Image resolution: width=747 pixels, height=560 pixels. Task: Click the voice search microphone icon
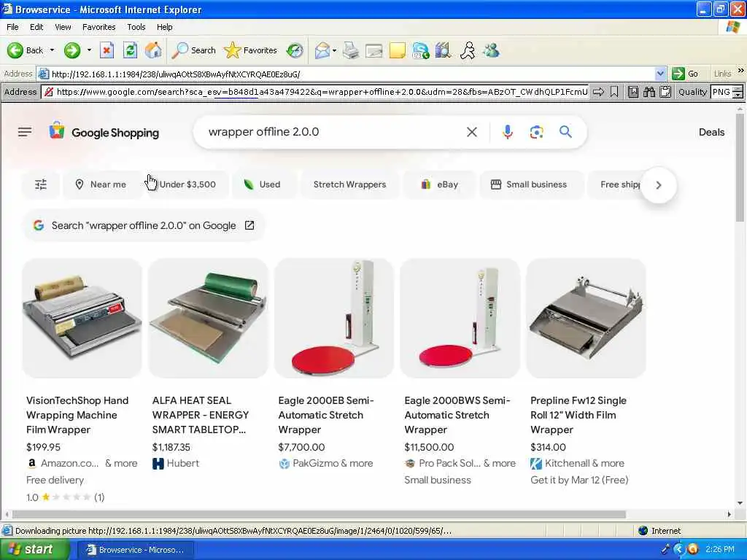point(508,132)
